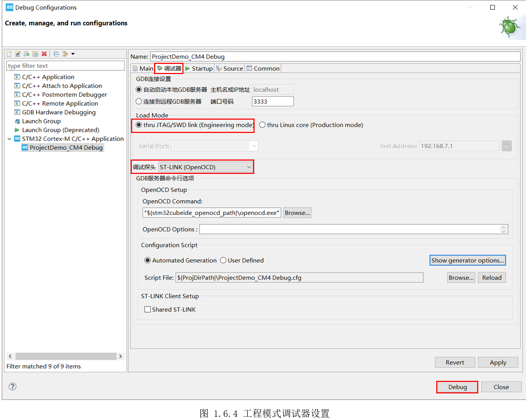Image resolution: width=526 pixels, height=420 pixels.
Task: Collapse all configurations in the tree
Action: (56, 54)
